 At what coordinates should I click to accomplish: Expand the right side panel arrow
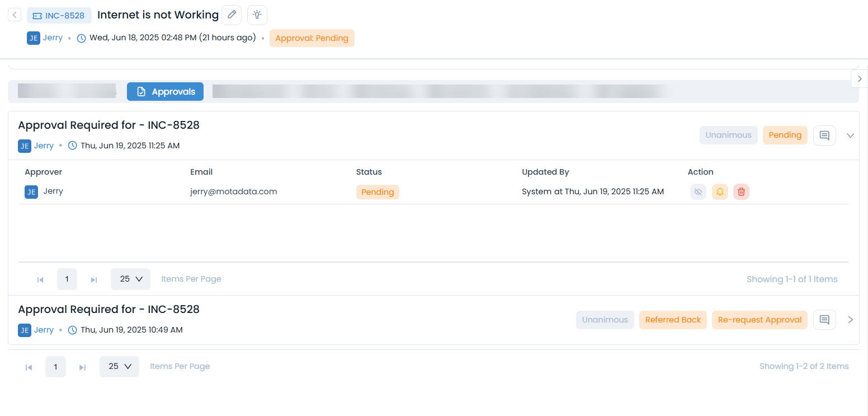[x=859, y=78]
